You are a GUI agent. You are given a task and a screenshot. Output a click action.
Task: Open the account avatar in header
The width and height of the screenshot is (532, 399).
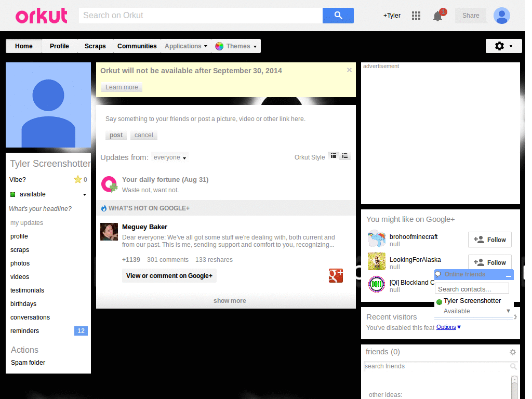[x=502, y=16]
